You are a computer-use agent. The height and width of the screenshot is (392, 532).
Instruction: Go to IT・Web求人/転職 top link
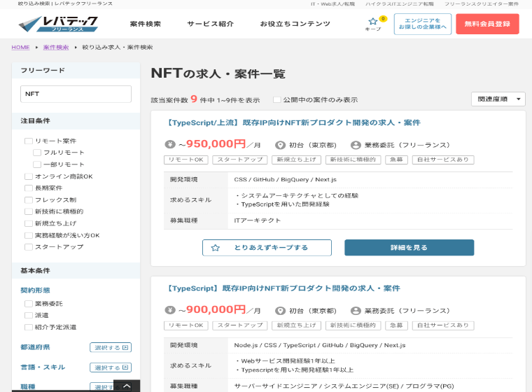tap(332, 3)
